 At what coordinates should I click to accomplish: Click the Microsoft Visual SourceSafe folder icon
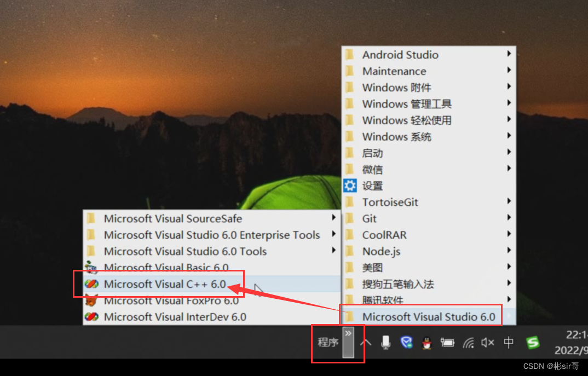[91, 218]
